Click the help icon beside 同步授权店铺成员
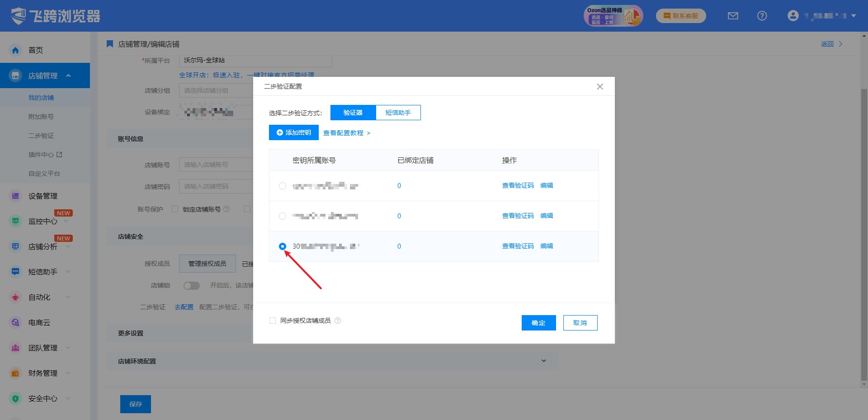The image size is (868, 420). (338, 321)
